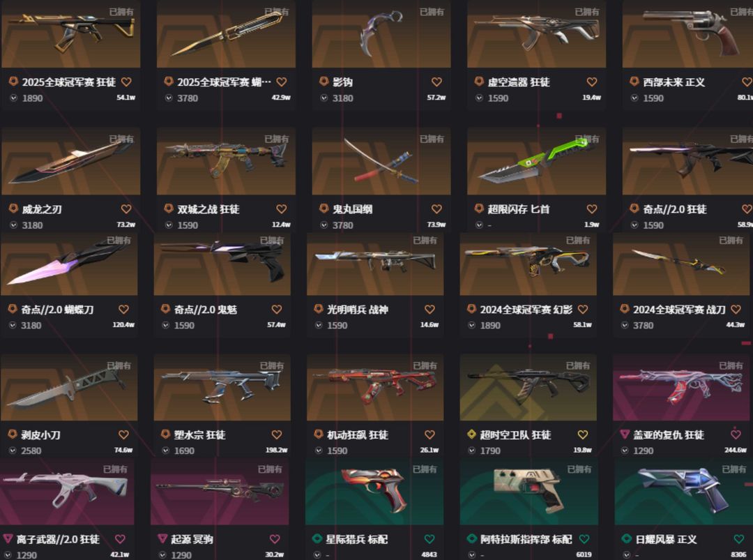Toggle heart icon for 奇点//2.0 蝴蝶刀
This screenshot has width=753, height=560.
click(x=123, y=310)
